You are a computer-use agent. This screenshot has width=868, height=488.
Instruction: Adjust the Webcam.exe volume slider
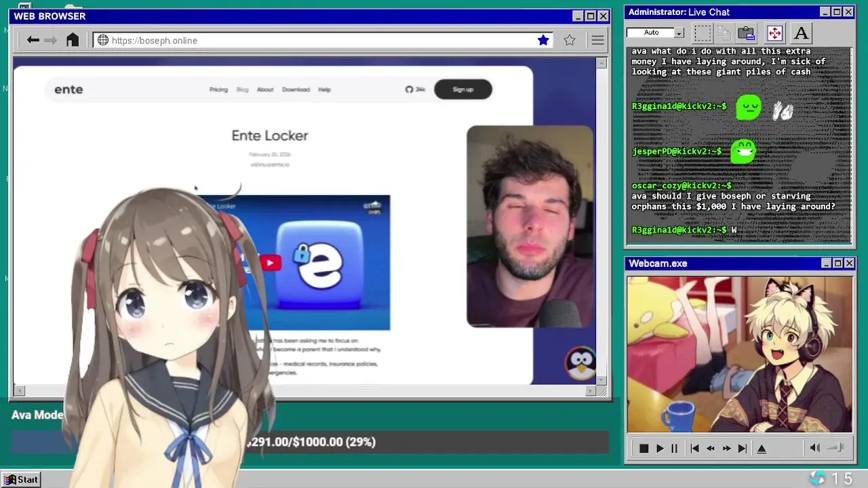pyautogui.click(x=836, y=447)
